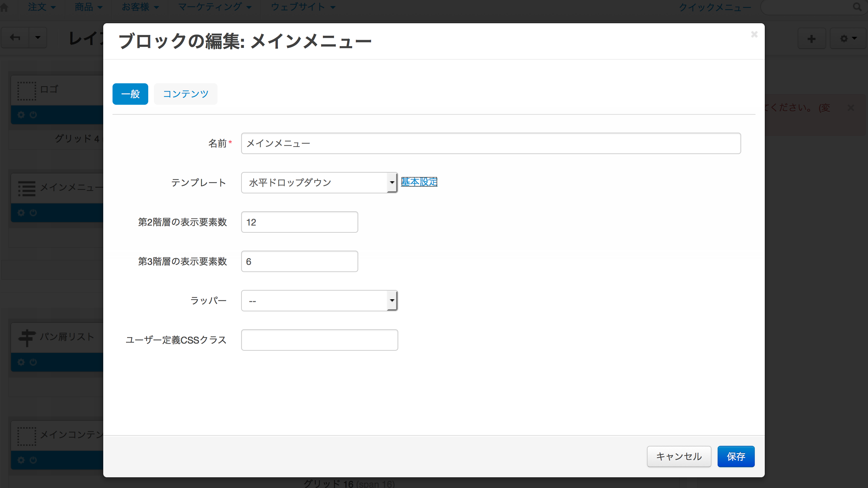
Task: Open the gear settings dropdown at top right
Action: [848, 38]
